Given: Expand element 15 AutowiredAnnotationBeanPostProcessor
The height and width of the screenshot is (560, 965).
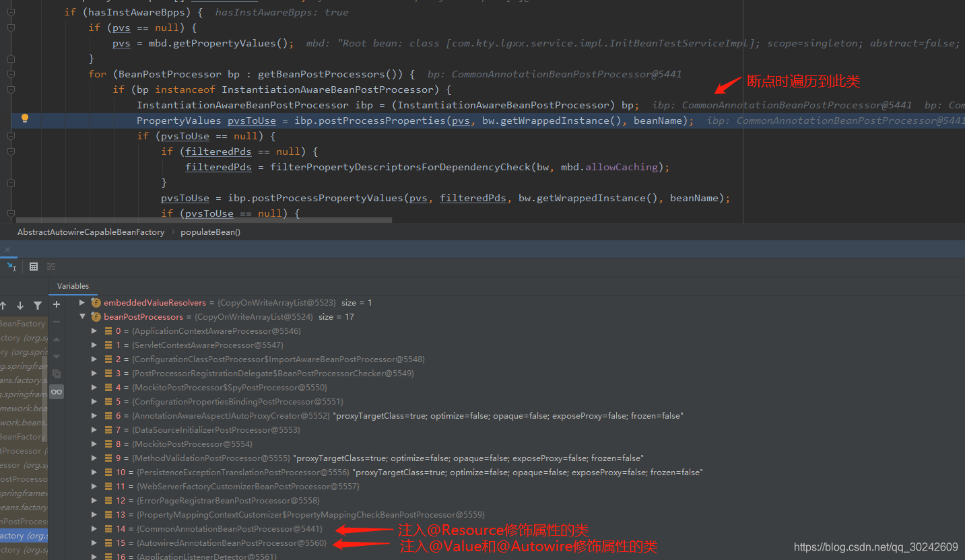Looking at the screenshot, I should coord(94,543).
